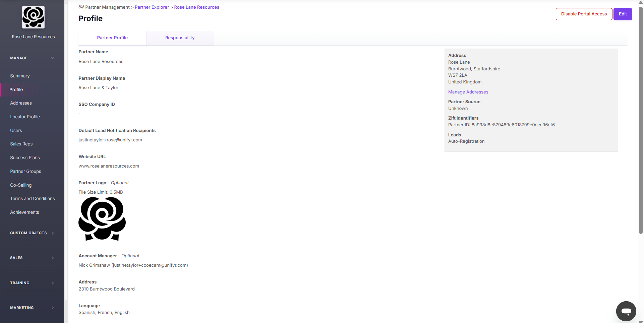Viewport: 644px width, 323px height.
Task: Switch to the Responsibility tab
Action: point(180,38)
